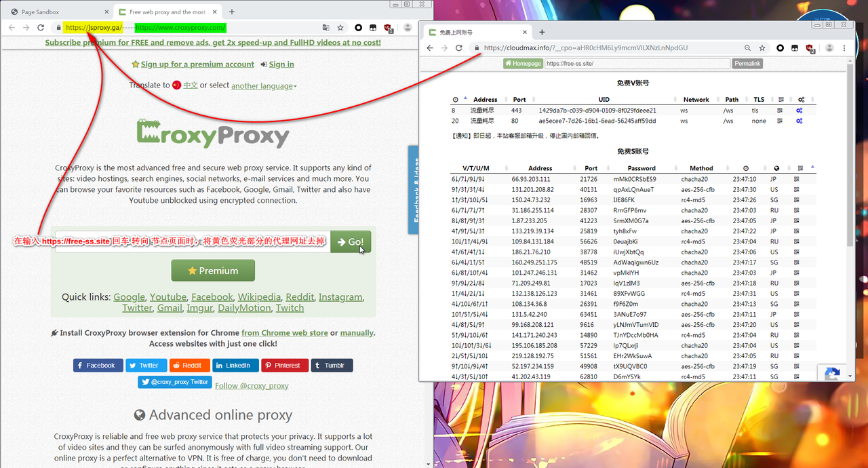
Task: Click the QR code icon for row 8 V account
Action: coord(780,110)
